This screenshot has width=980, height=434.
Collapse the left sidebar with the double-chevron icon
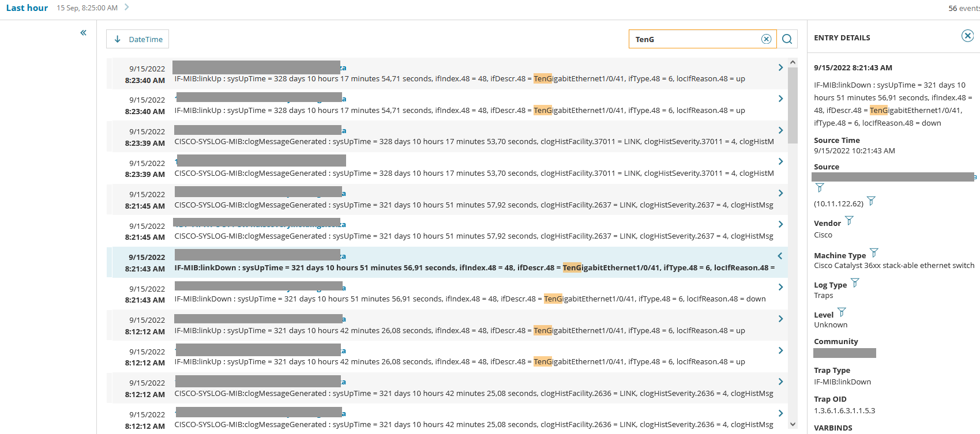[83, 33]
